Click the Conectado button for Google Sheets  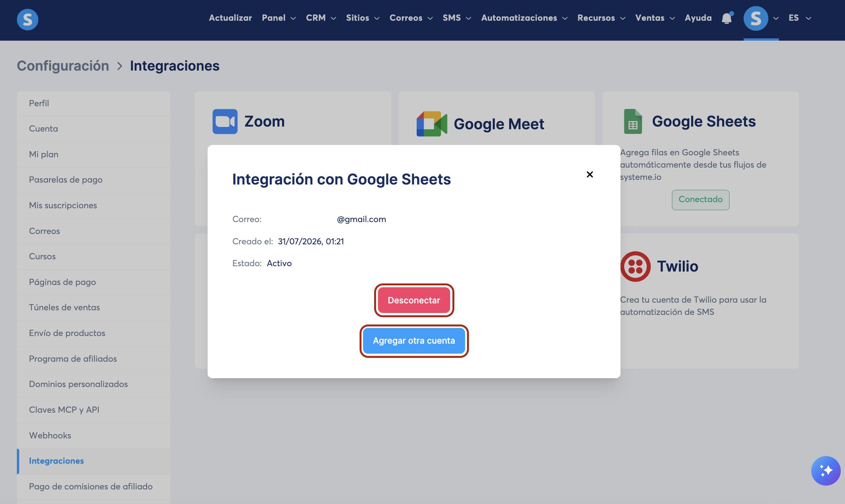coord(700,200)
